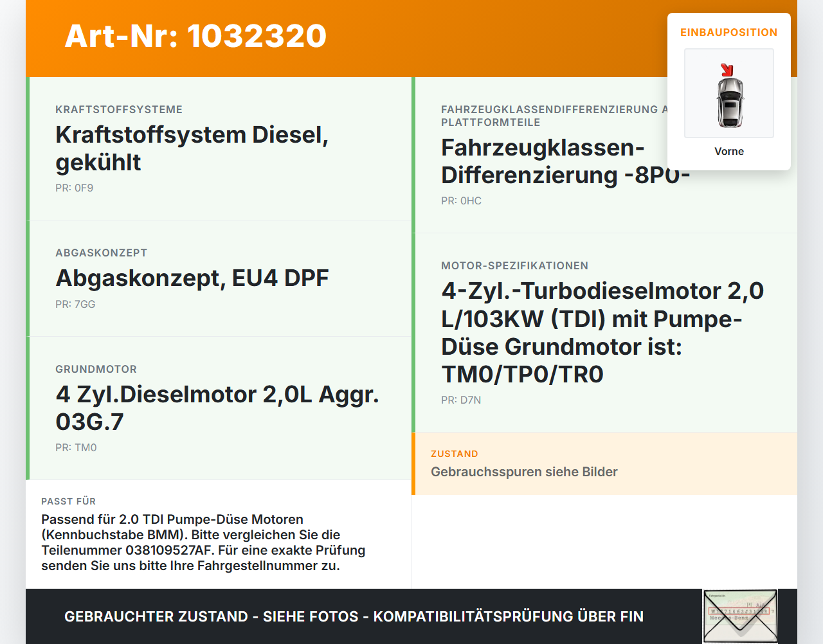Click the PR: TM0 code

76,448
